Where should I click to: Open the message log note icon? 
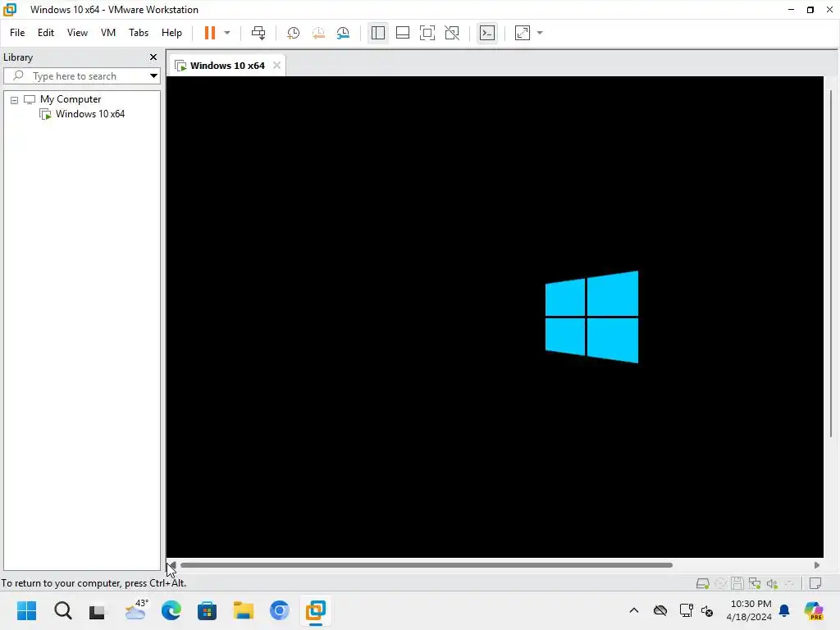pyautogui.click(x=815, y=583)
